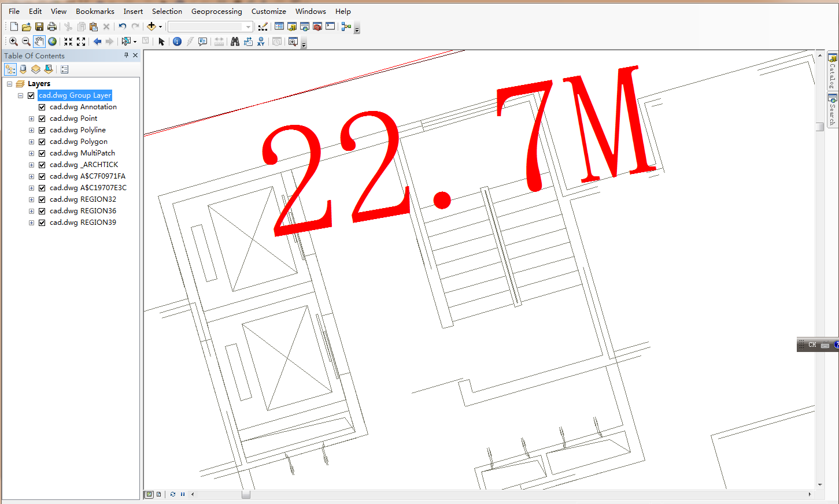
Task: Paste using the clipboard icon
Action: [94, 27]
